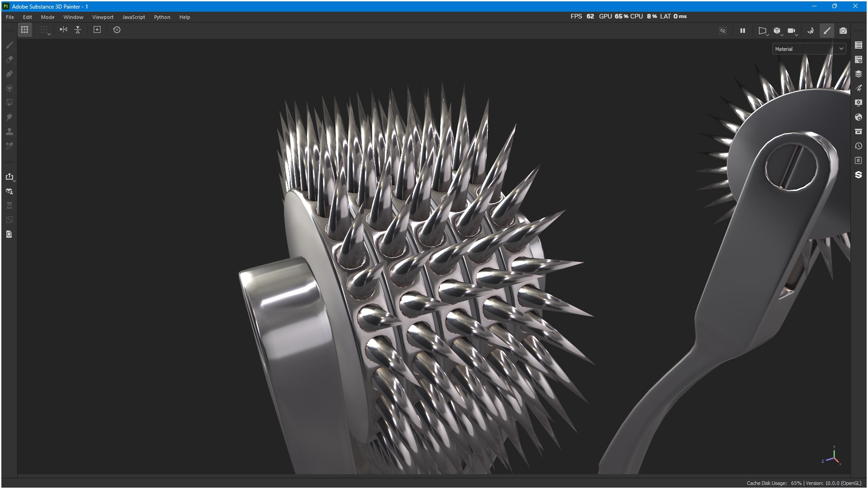Select the Clone stamp tool
Screen dimensions: 868x489
click(9, 131)
